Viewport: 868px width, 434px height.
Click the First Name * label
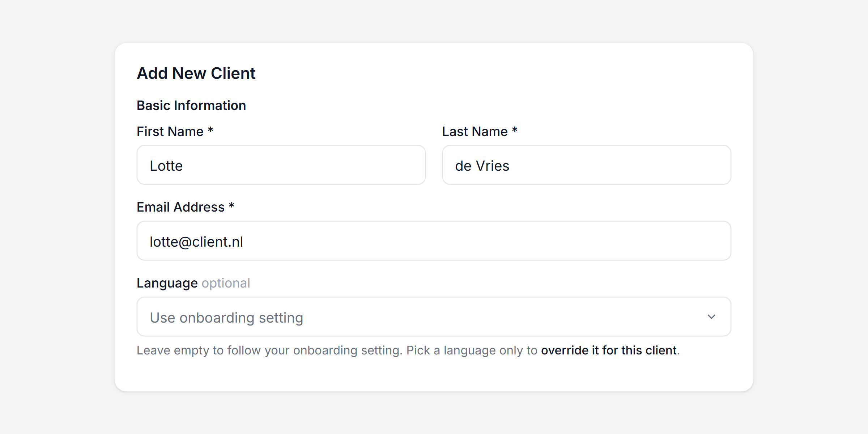pyautogui.click(x=175, y=131)
